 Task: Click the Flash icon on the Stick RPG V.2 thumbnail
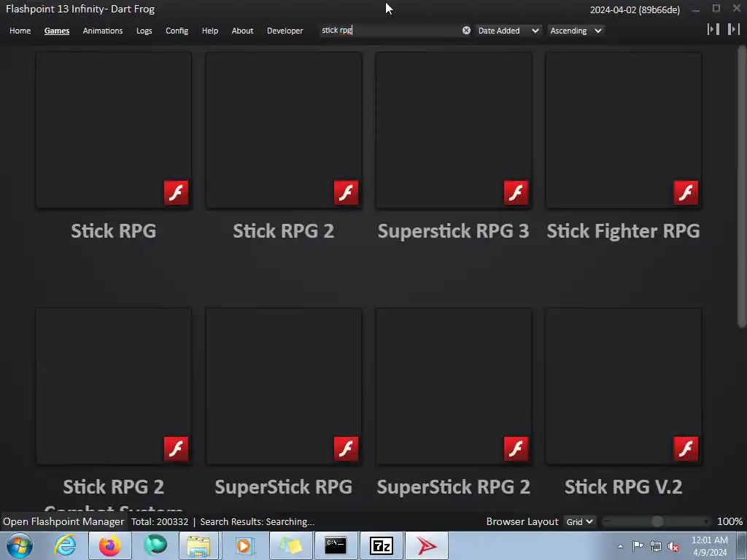[x=686, y=448]
